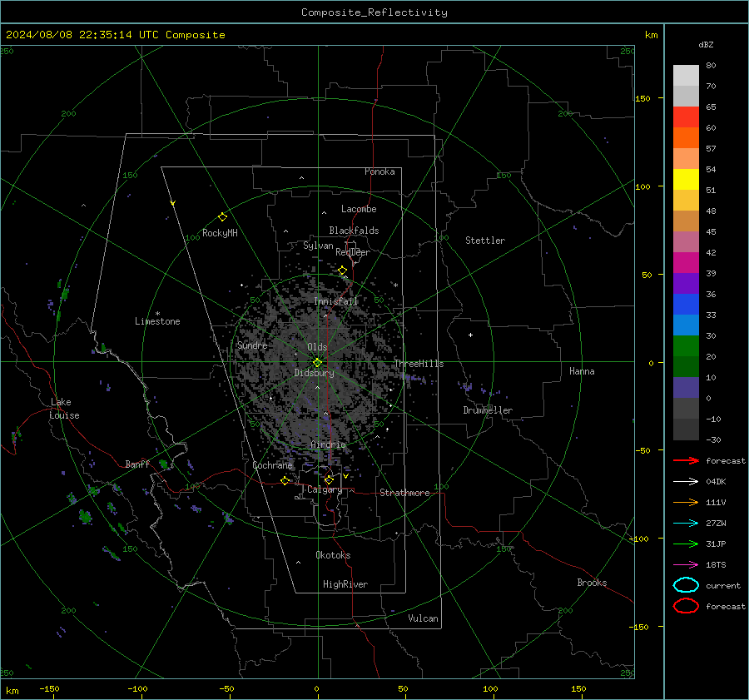The width and height of the screenshot is (749, 700).
Task: Click the 'current' legend label
Action: coord(723,585)
